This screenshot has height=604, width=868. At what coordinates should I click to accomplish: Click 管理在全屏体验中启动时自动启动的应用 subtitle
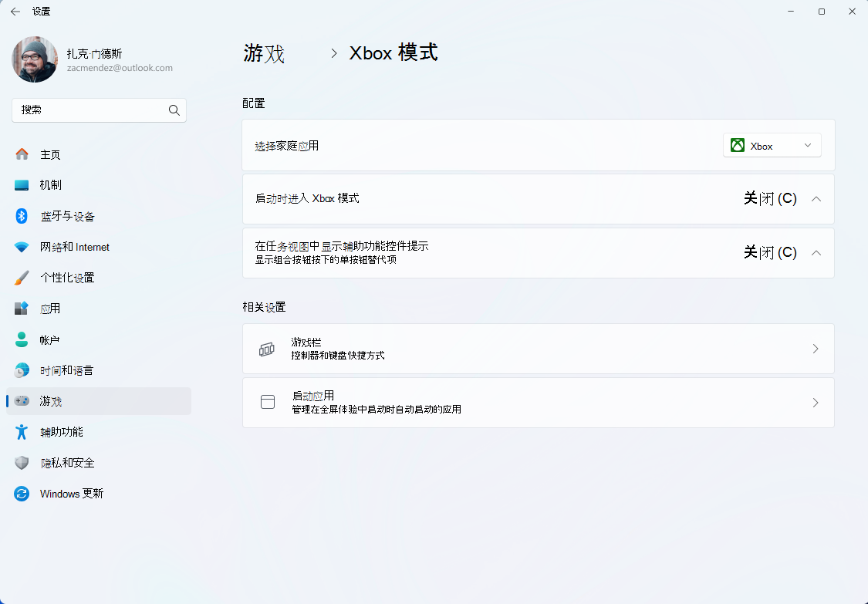[x=377, y=410]
